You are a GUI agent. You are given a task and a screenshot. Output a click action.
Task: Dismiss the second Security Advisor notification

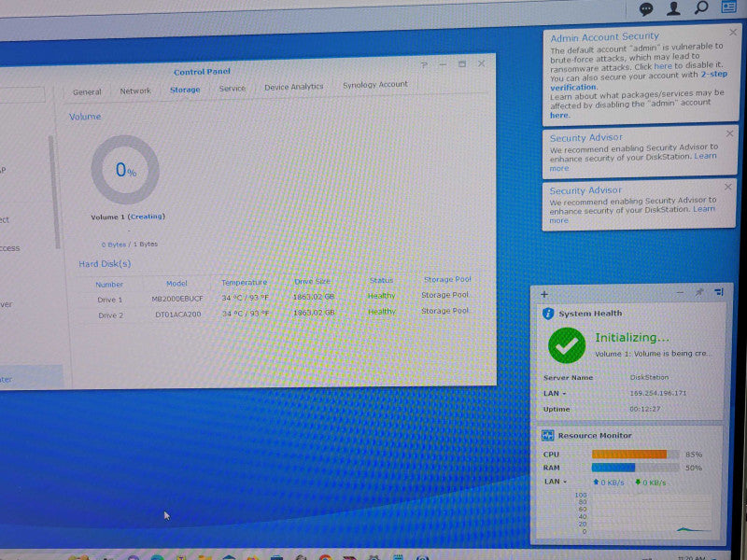[727, 188]
